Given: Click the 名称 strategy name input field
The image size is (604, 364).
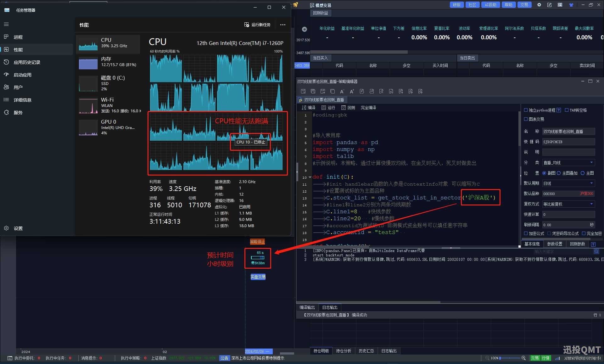Looking at the screenshot, I should (x=568, y=132).
